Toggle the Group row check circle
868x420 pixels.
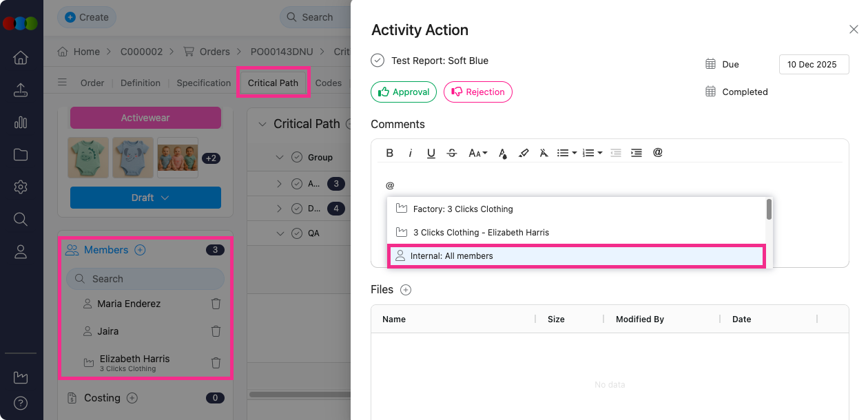point(297,157)
